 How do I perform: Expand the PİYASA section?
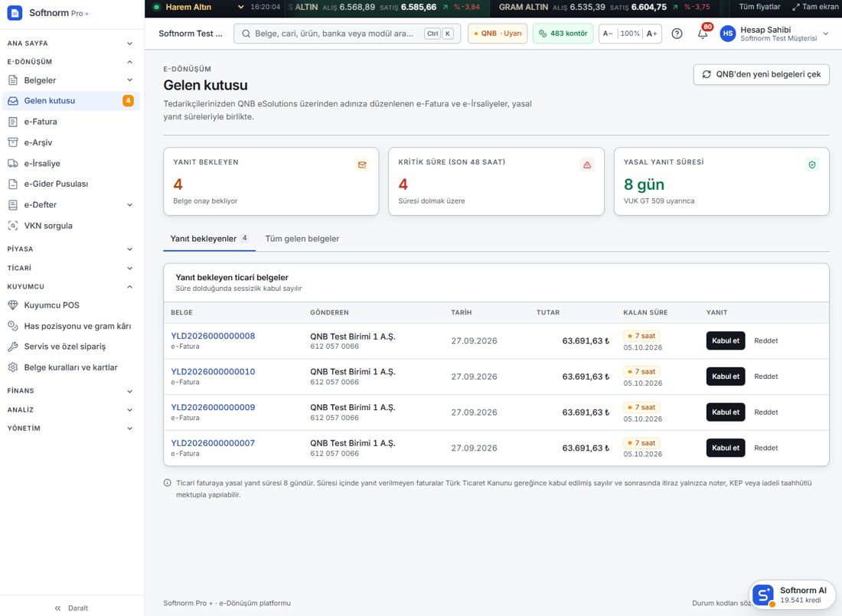pos(70,249)
